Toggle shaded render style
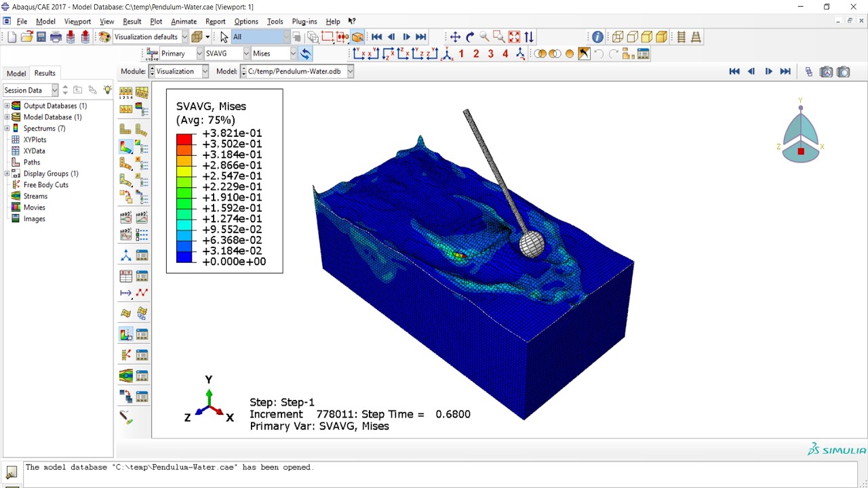 661,37
